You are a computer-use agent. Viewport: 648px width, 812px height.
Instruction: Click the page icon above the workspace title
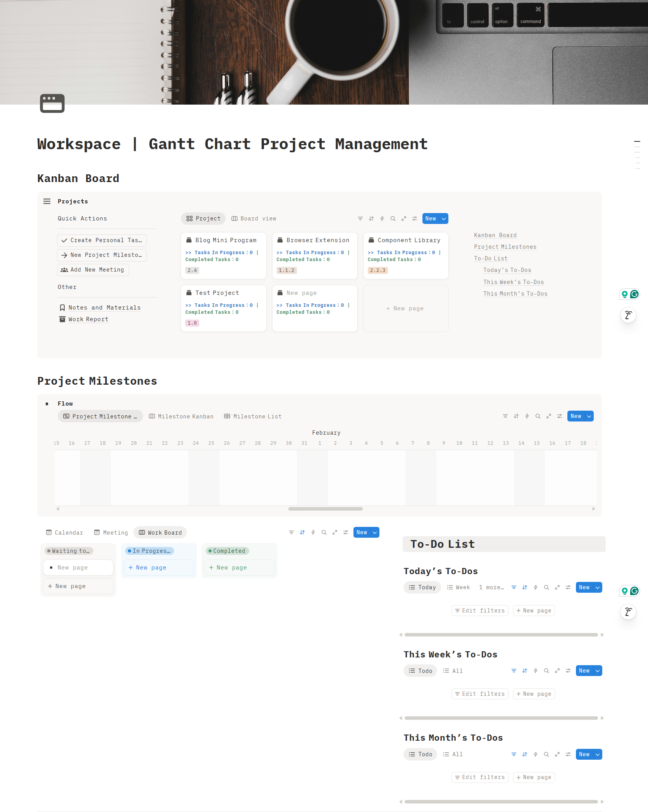point(52,103)
